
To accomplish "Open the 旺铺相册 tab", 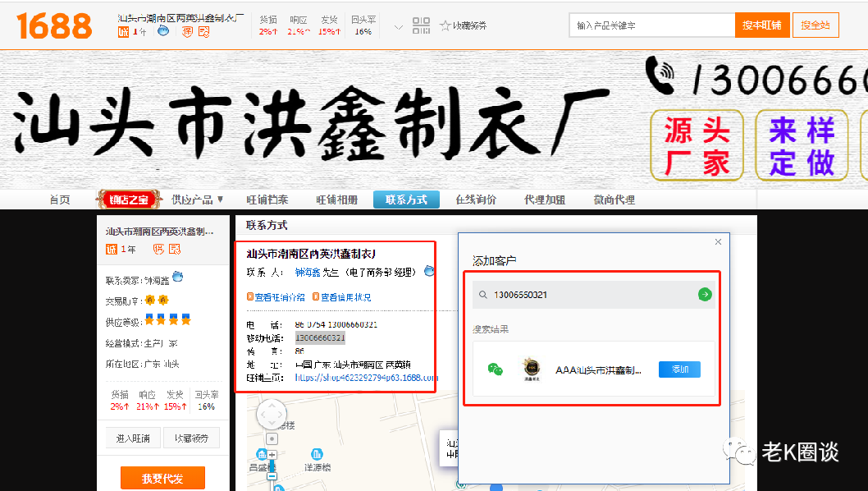I will click(336, 200).
